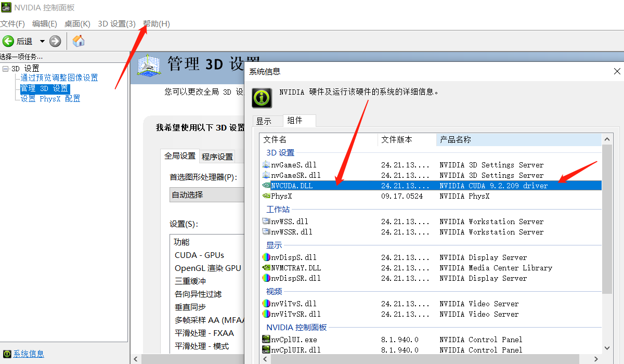Click the PhysX file icon
Screen dimensions: 624x364
(x=266, y=196)
